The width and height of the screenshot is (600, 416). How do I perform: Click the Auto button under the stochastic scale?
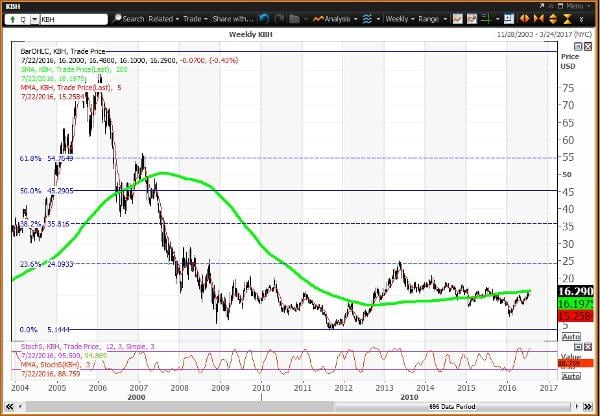[571, 376]
